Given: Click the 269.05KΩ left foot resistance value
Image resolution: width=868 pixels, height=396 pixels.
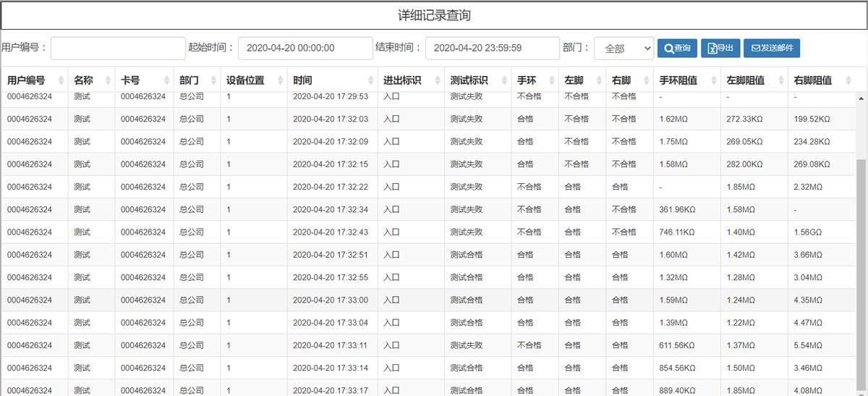Looking at the screenshot, I should (745, 141).
